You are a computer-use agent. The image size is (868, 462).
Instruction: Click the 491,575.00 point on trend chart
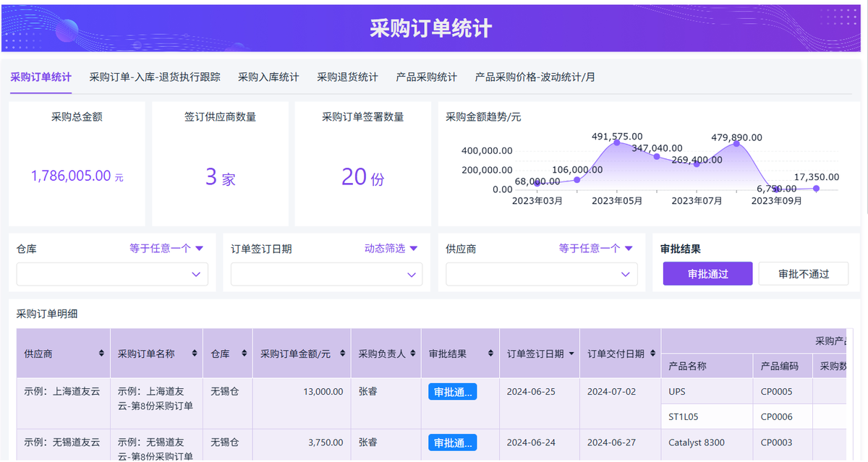pyautogui.click(x=616, y=142)
